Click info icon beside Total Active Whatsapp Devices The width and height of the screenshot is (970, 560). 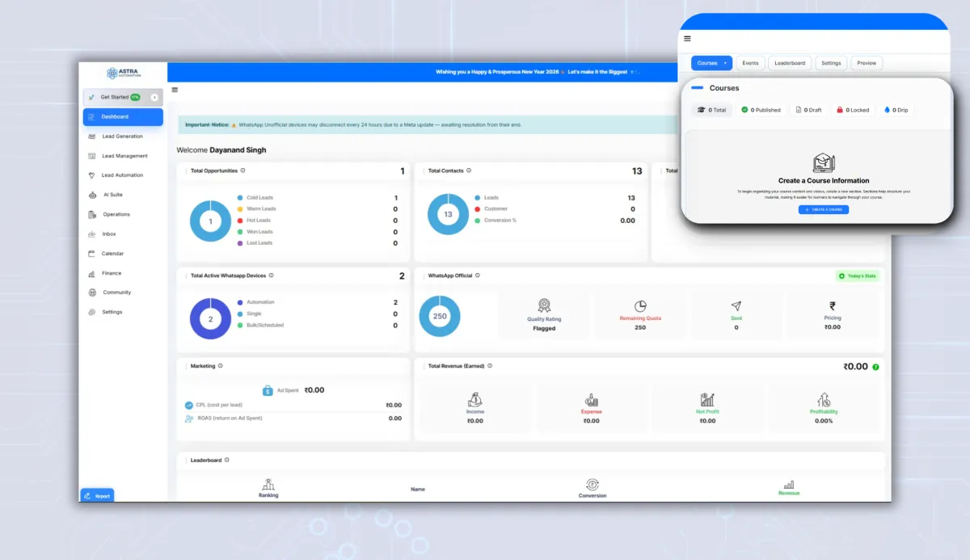point(271,276)
